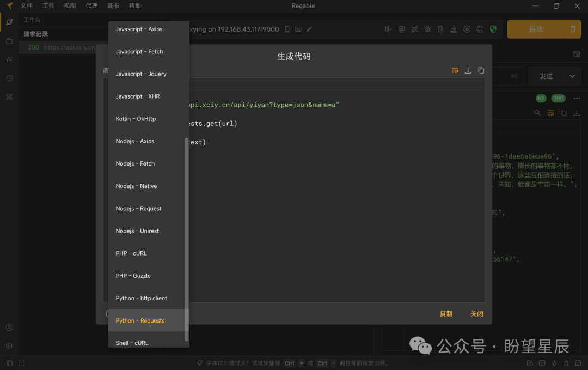Click the 复制 button in dialog
Screen dimensions: 588x370
[x=446, y=314]
